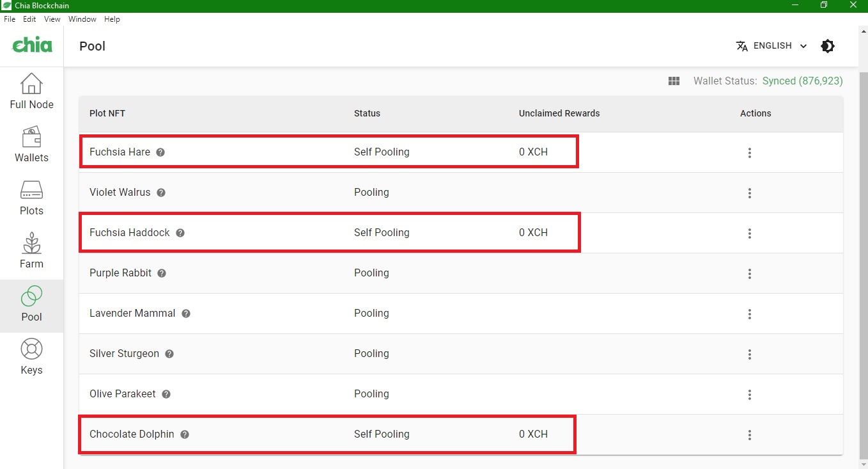This screenshot has width=868, height=469.
Task: Open help icon beside Olive Parakeet
Action: pos(166,394)
